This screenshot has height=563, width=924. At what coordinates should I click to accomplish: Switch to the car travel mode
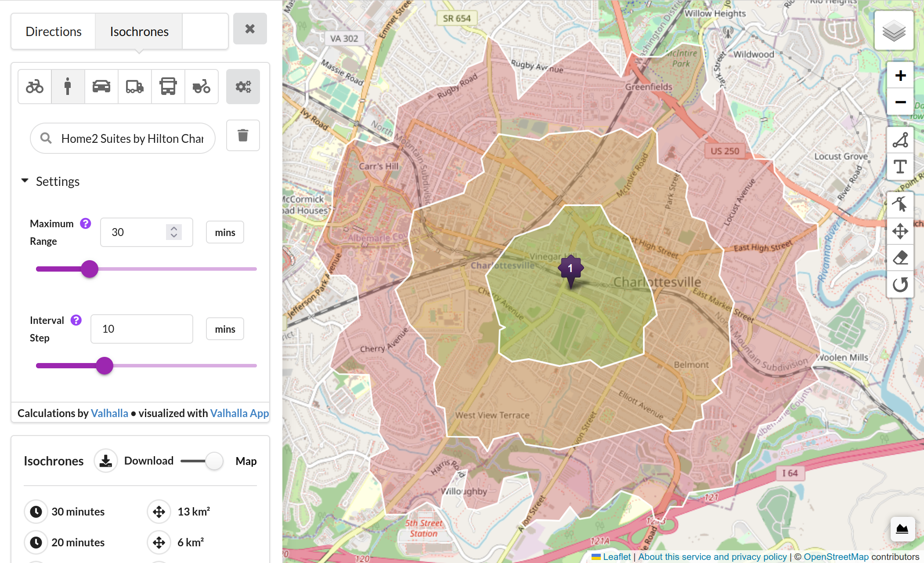101,87
